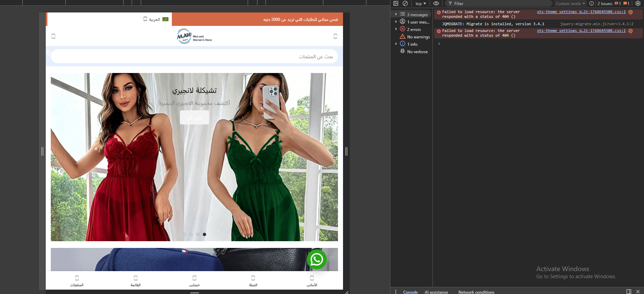Open the xts-theme CSS link above the JQMIGRATE message
This screenshot has width=644, height=294.
(x=581, y=12)
